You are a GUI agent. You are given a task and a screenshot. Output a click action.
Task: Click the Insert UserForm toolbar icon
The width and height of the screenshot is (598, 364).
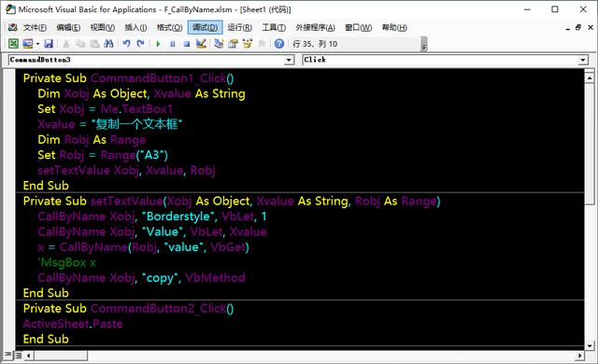(27, 44)
